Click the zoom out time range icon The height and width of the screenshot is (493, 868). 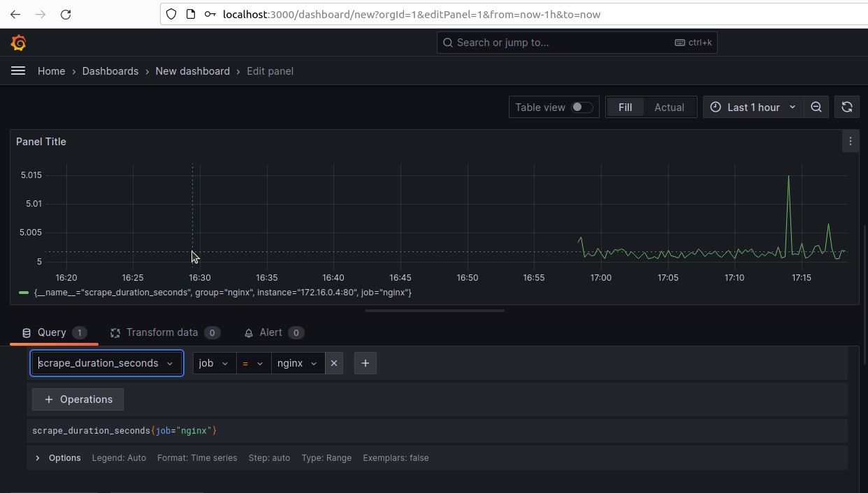(x=816, y=107)
